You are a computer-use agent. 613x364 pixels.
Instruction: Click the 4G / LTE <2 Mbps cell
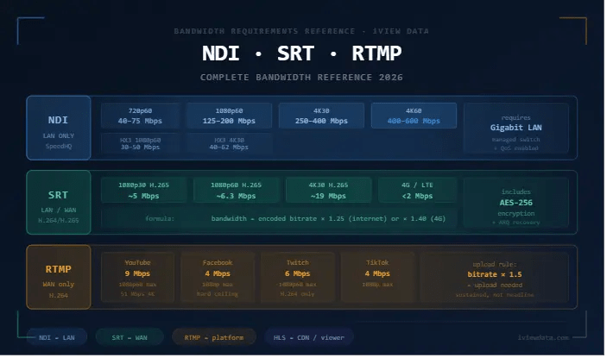click(418, 191)
